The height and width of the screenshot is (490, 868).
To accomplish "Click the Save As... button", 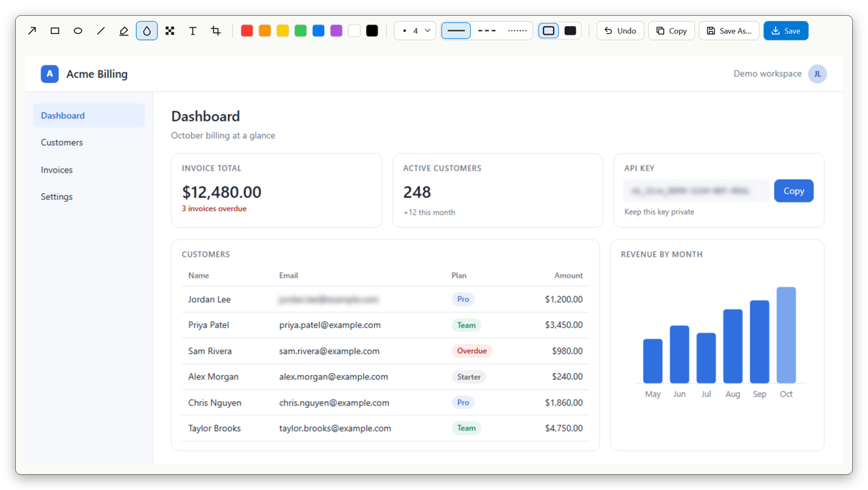I will (729, 31).
